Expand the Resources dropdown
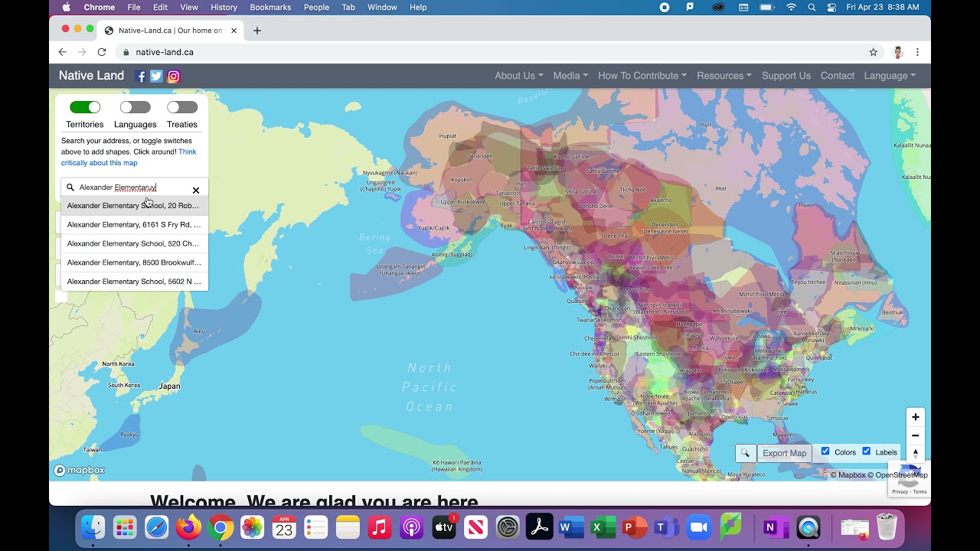The width and height of the screenshot is (980, 551). [724, 76]
